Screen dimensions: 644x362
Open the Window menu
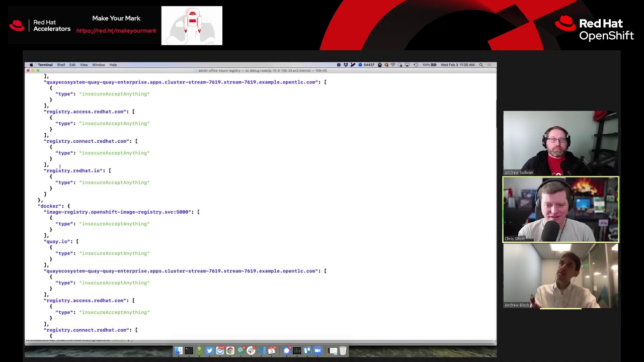pyautogui.click(x=99, y=65)
